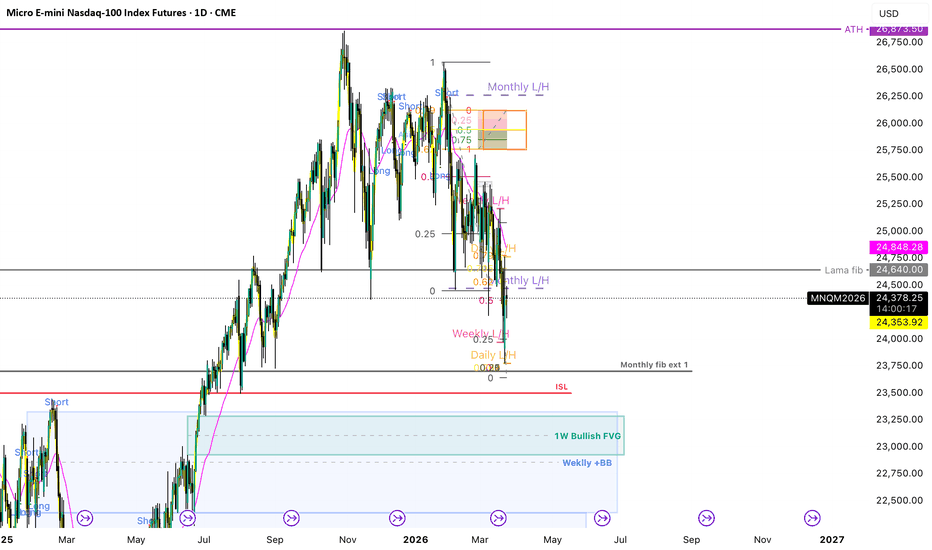Click the 26,750.00 price axis label
Screen dimensions: 932x550
[x=899, y=42]
